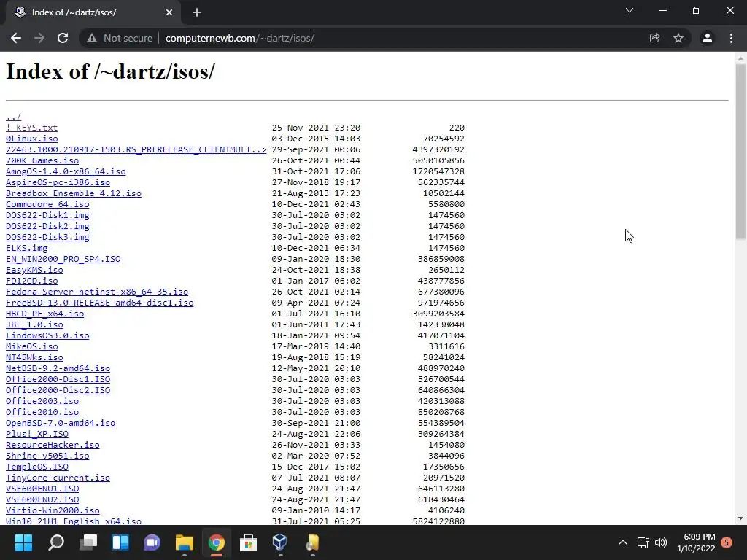This screenshot has height=560, width=747.
Task: Open the tab search chevron
Action: (x=630, y=10)
